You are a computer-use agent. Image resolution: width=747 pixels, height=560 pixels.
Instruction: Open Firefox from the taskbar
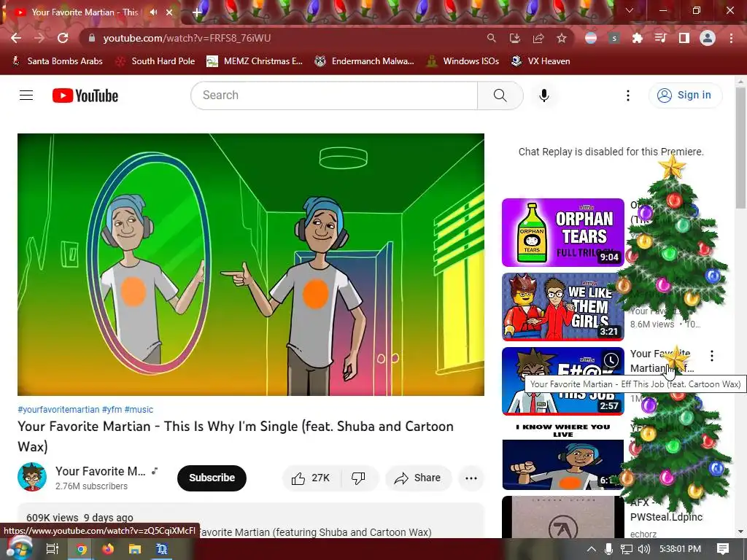pyautogui.click(x=108, y=549)
